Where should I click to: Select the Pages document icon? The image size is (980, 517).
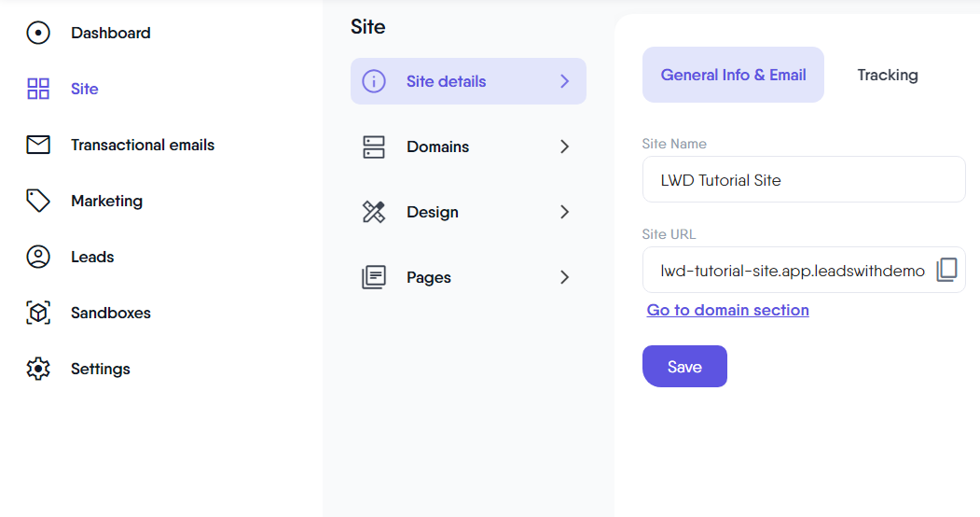pos(374,277)
